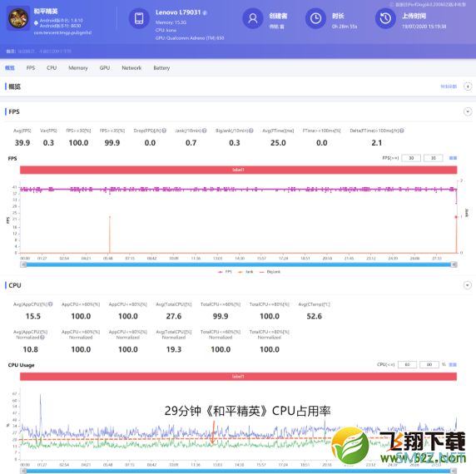Screen dimensions: 476x474
Task: Click help icon next to Jank(/10min)
Action: tap(205, 131)
